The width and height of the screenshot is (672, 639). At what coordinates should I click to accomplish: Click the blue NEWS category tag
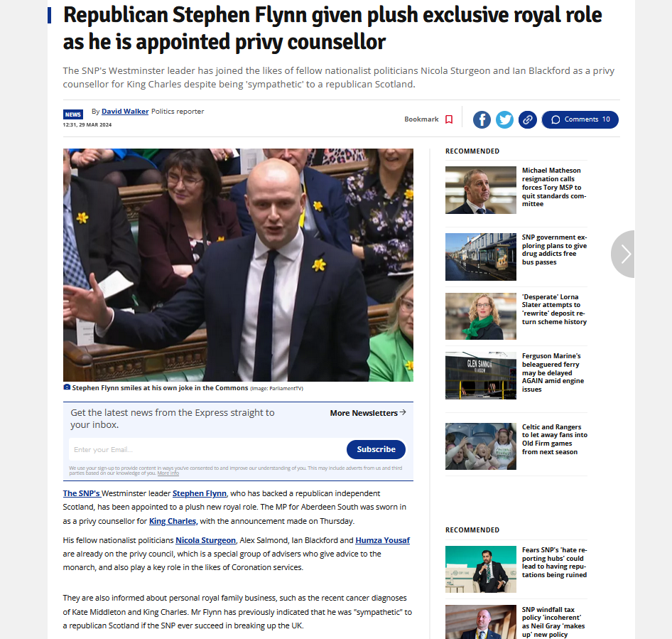(73, 114)
